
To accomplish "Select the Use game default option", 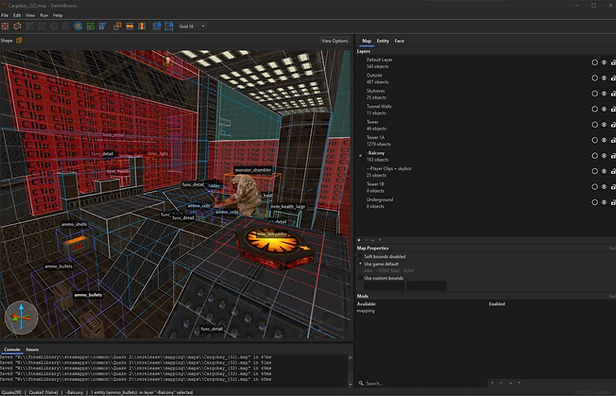I will coord(378,264).
